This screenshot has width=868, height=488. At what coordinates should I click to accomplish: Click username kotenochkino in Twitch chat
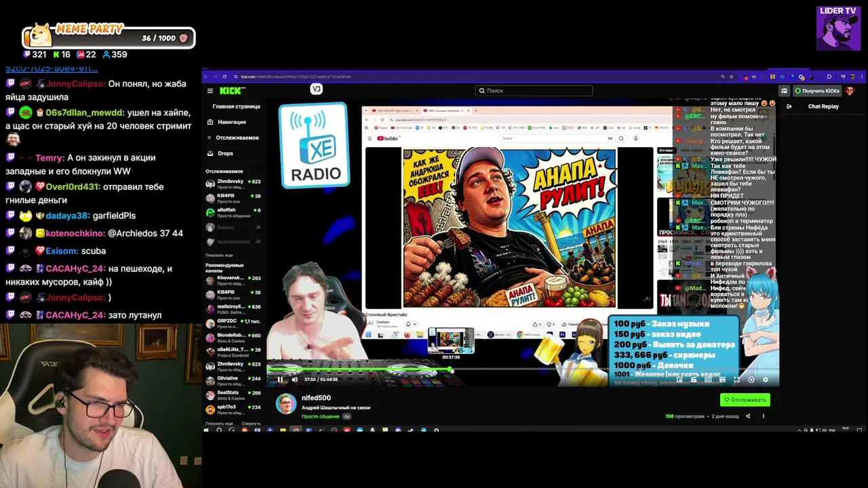[75, 233]
